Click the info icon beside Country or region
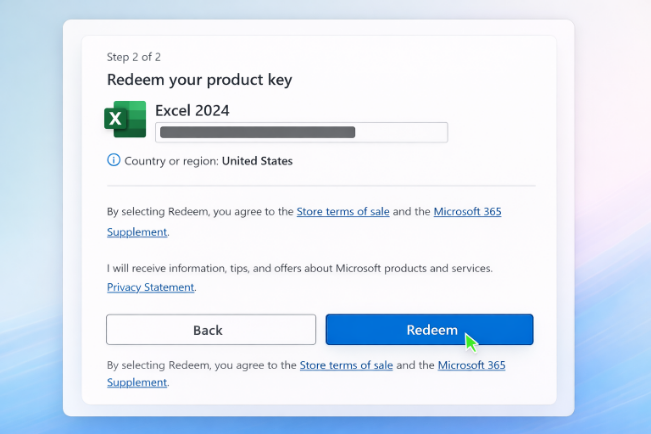Image resolution: width=651 pixels, height=434 pixels. (113, 160)
